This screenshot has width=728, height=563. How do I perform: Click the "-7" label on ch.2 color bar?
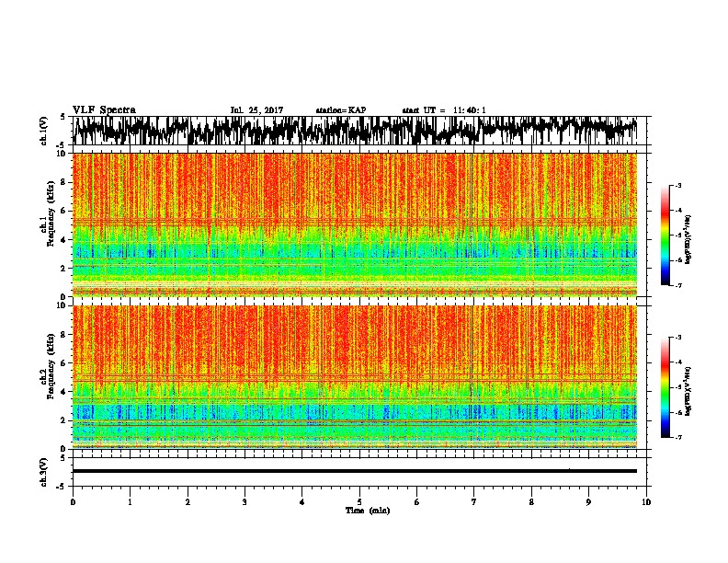[x=677, y=437]
